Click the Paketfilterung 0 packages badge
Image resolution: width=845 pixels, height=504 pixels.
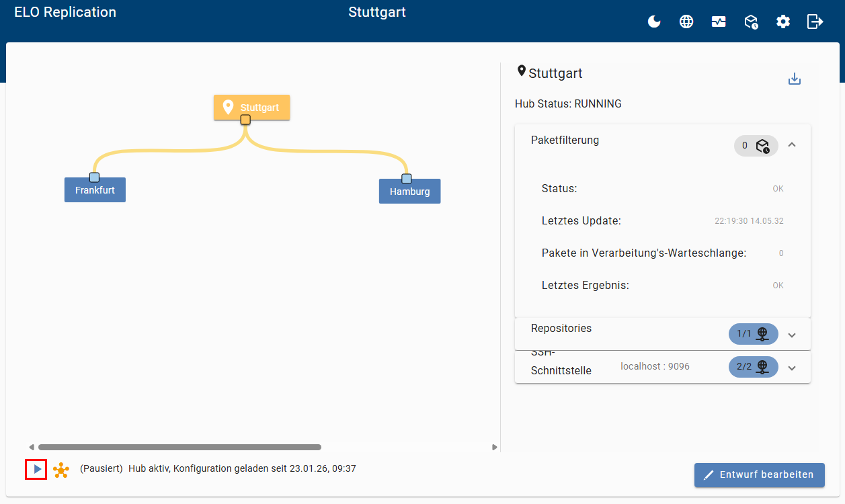pos(756,146)
